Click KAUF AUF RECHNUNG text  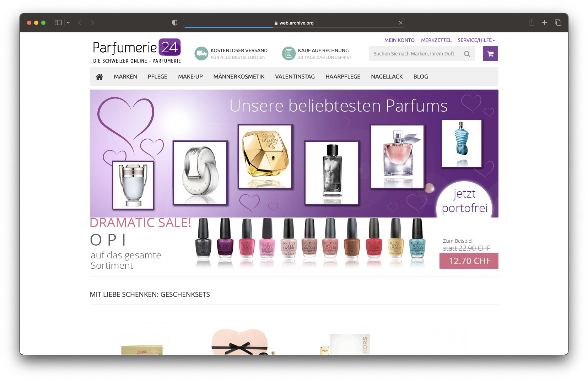323,50
